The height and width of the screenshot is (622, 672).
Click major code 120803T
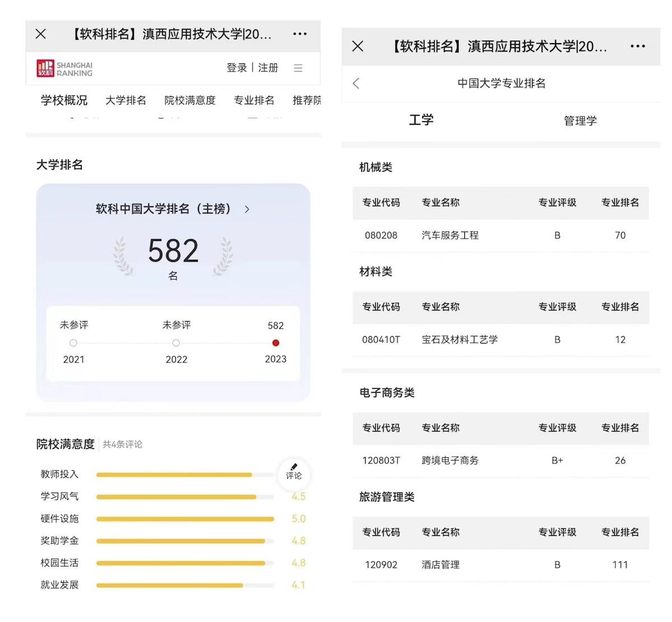381,461
